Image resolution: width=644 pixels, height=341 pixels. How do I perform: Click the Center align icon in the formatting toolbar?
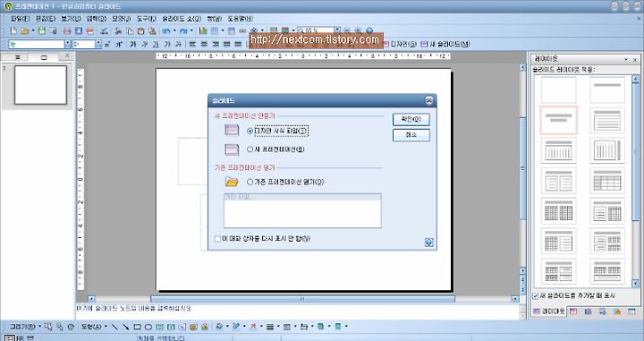click(x=204, y=44)
